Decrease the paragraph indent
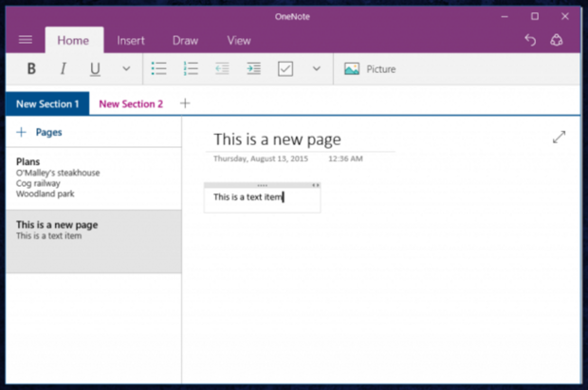588x390 pixels. 222,69
